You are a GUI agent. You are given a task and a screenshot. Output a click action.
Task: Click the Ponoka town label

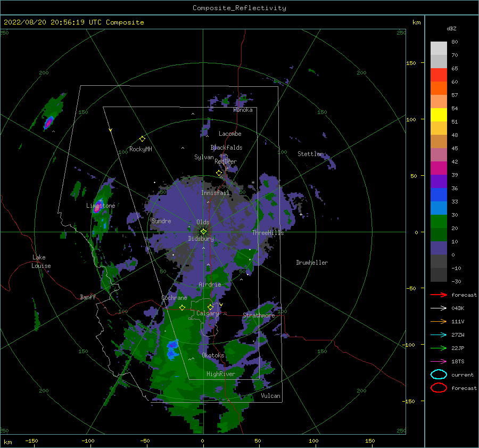[x=243, y=110]
